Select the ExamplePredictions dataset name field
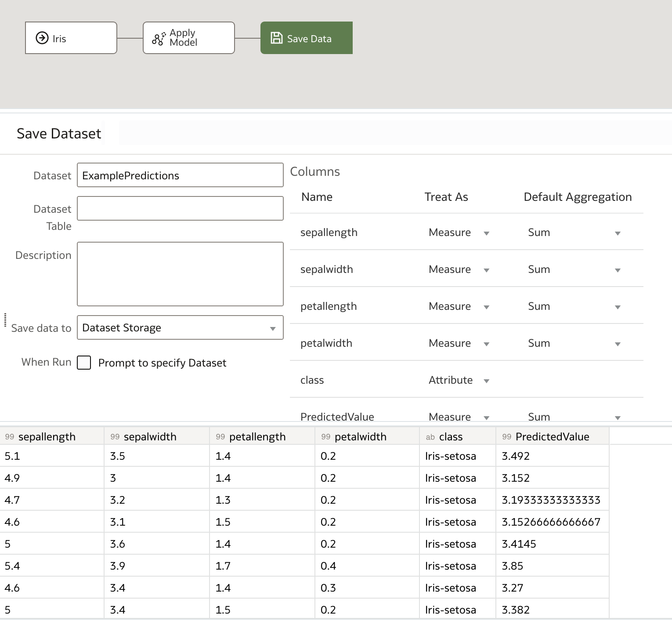This screenshot has width=672, height=632. [x=180, y=175]
